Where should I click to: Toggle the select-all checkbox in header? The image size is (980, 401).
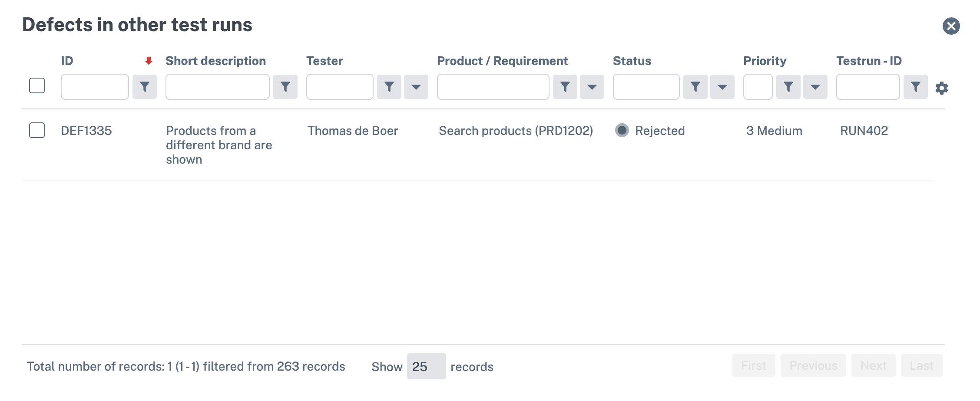click(37, 85)
